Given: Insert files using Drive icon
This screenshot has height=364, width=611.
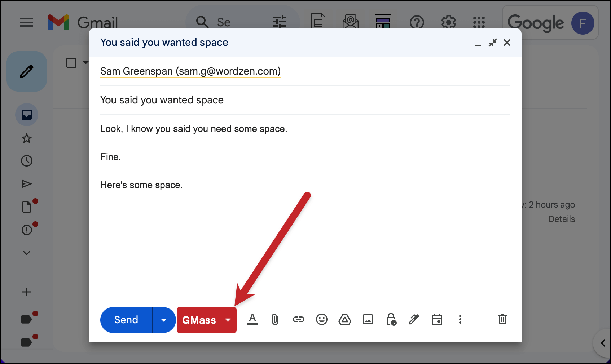Looking at the screenshot, I should click(345, 319).
